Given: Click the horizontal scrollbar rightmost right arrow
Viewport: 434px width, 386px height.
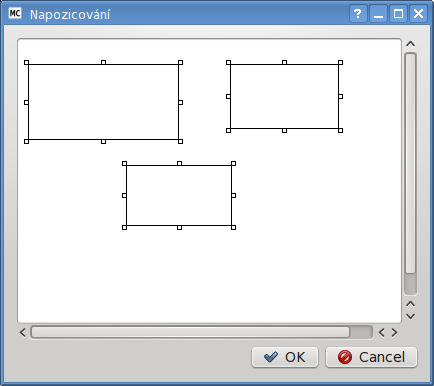Looking at the screenshot, I should [x=394, y=332].
